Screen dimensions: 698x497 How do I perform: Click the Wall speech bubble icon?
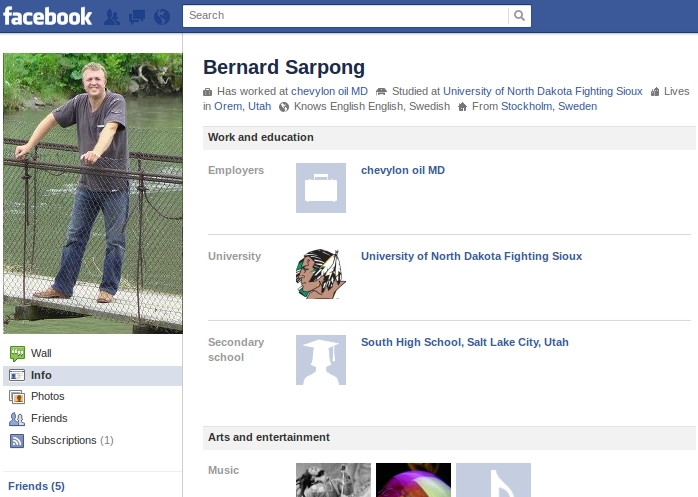click(x=17, y=354)
